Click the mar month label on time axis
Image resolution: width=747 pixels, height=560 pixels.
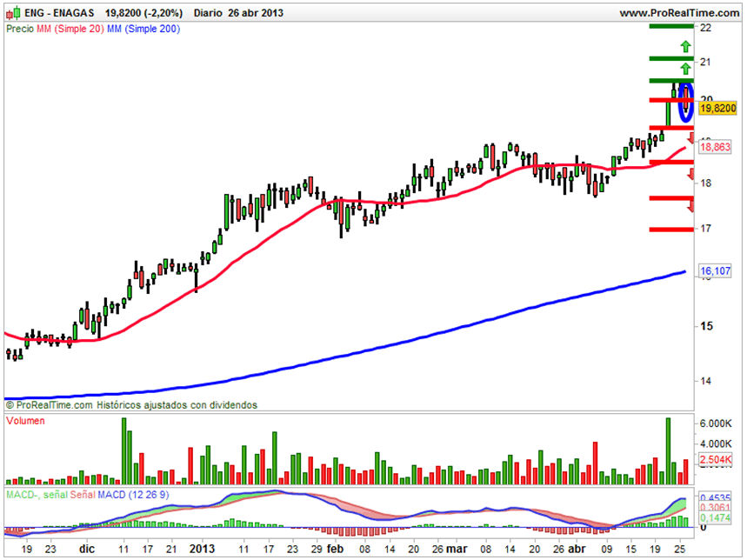(457, 549)
